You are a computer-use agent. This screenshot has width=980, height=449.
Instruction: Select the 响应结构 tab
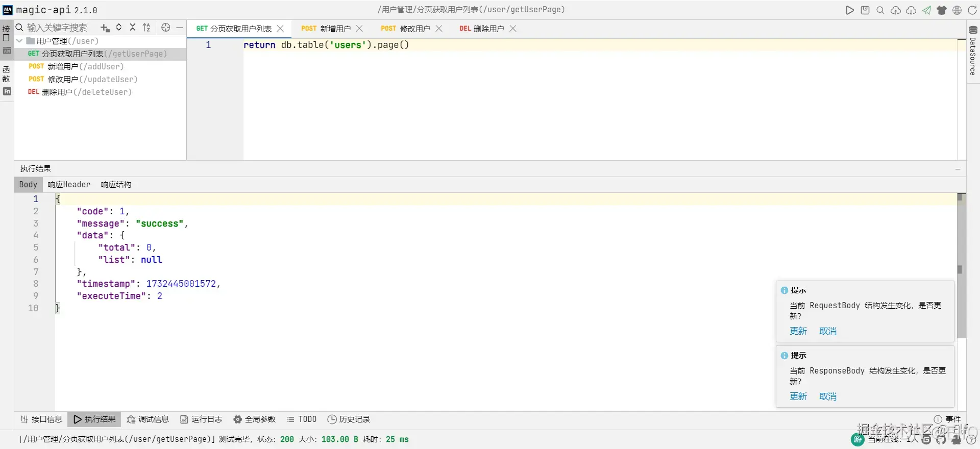click(x=116, y=185)
